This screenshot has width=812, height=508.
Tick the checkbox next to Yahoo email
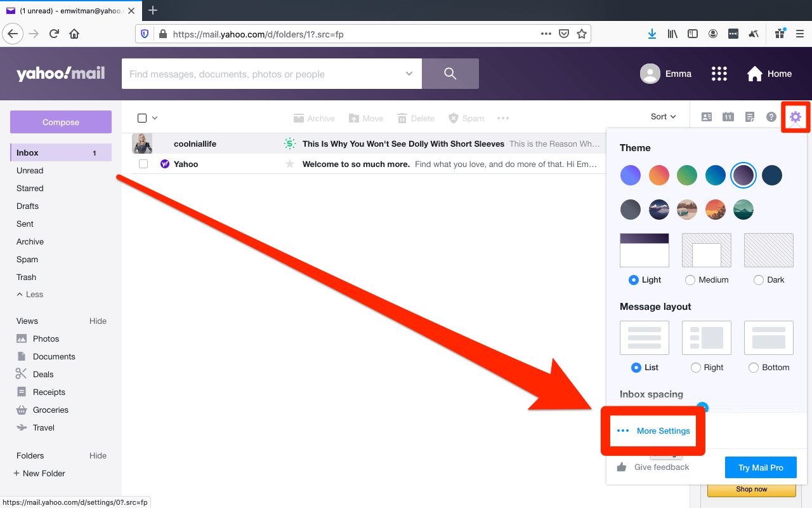(x=143, y=164)
